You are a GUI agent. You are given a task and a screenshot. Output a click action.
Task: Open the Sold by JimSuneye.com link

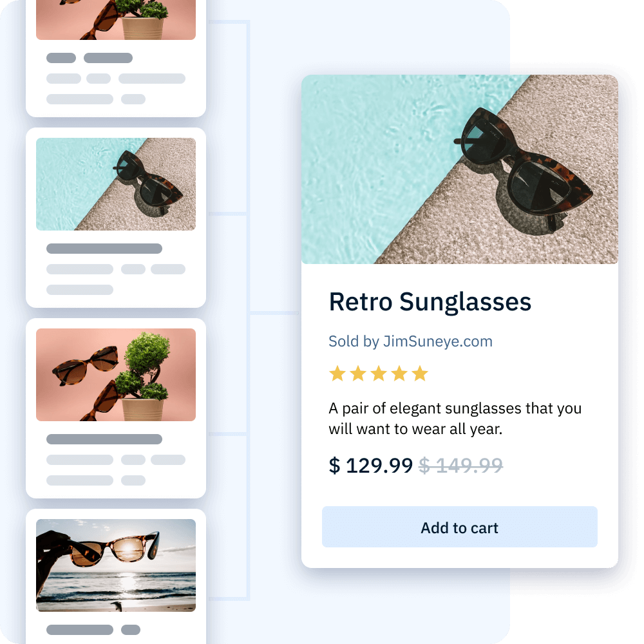tap(410, 341)
